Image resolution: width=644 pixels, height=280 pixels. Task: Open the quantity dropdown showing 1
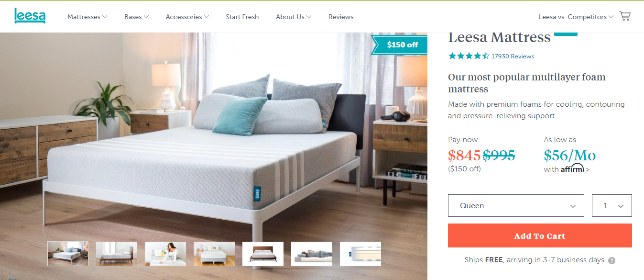(612, 205)
